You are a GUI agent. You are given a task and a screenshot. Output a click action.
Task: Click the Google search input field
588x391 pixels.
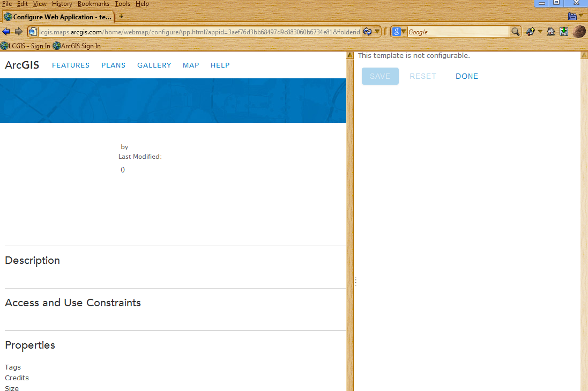(x=458, y=32)
